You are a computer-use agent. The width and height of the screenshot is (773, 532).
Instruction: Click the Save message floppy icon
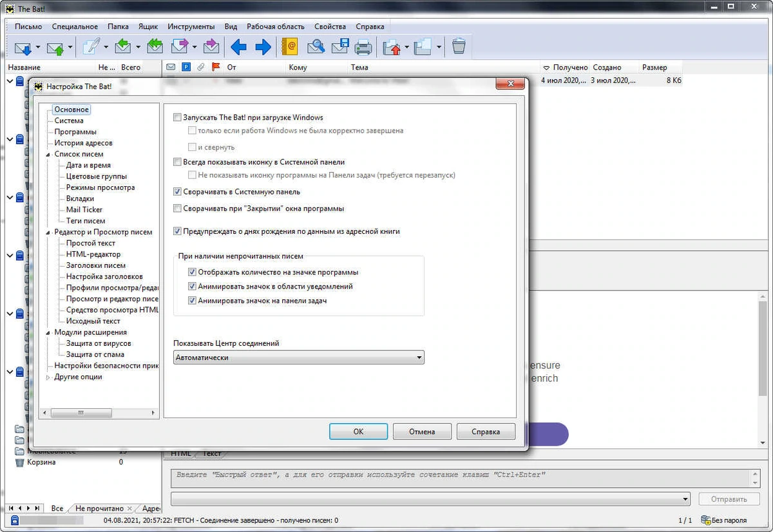[x=340, y=47]
